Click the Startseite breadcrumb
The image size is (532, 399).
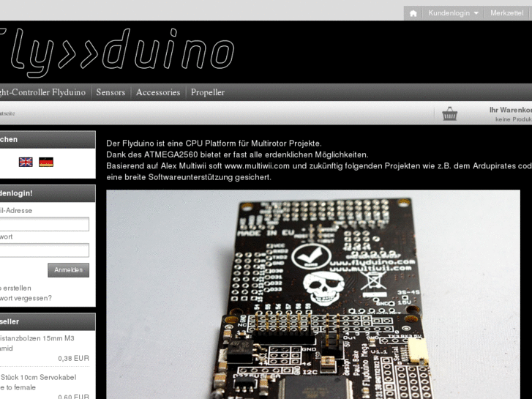pyautogui.click(x=7, y=113)
